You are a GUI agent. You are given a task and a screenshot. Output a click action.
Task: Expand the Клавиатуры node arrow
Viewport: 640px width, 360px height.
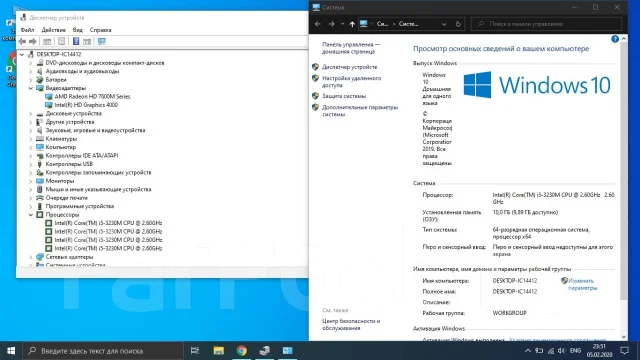tap(31, 139)
